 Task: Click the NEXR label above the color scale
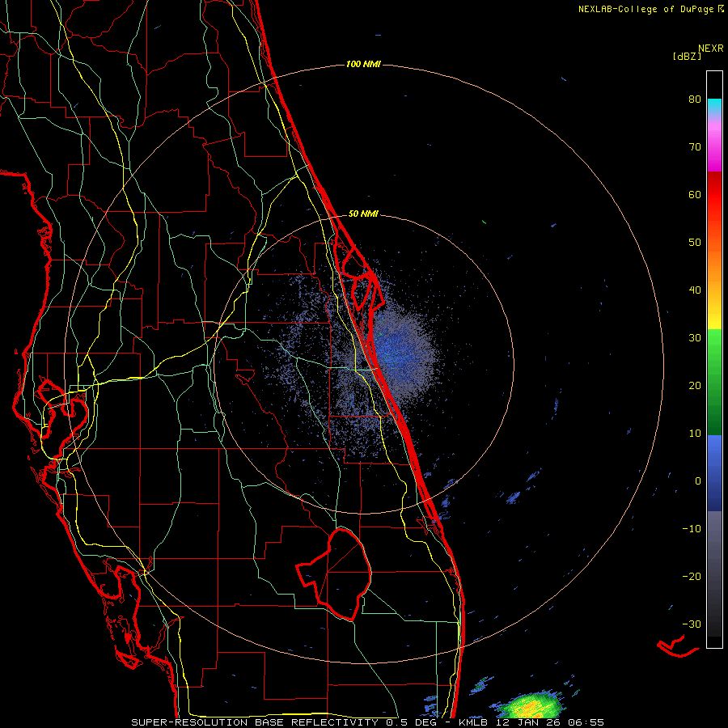click(x=711, y=49)
